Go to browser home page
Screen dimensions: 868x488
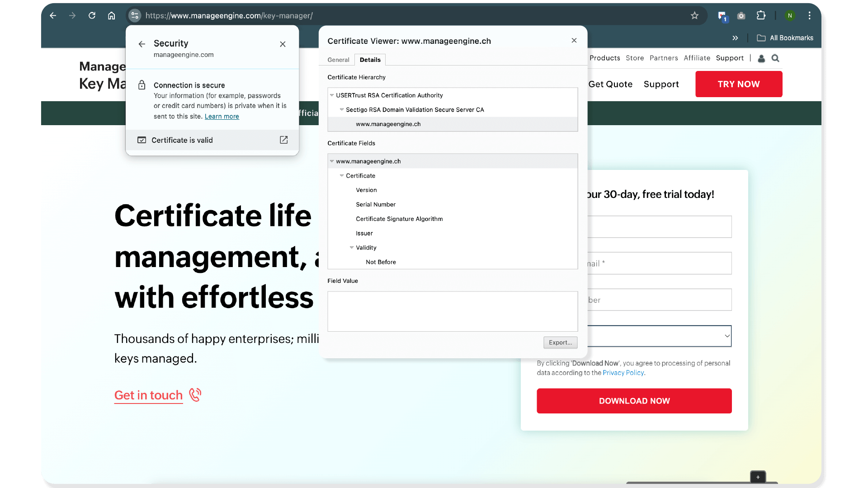[x=111, y=16]
